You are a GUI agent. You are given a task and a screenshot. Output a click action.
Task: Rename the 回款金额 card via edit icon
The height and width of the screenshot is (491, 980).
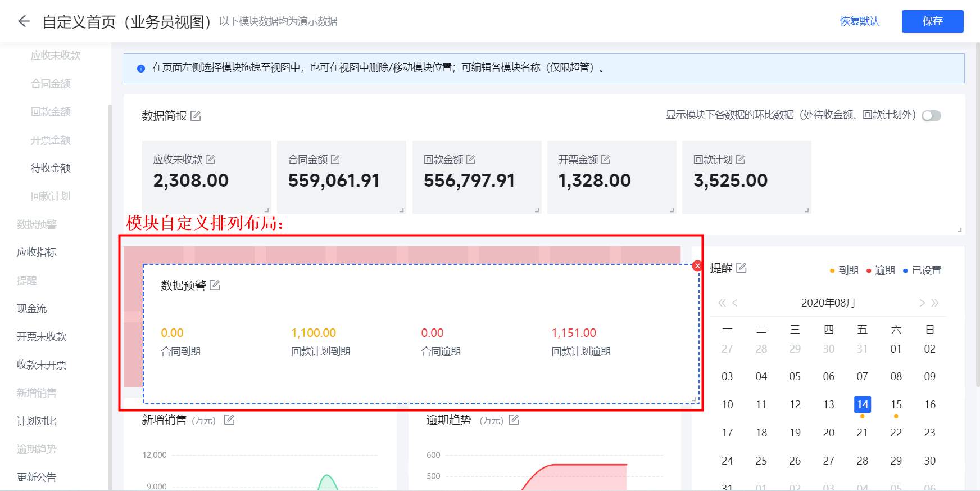[471, 160]
